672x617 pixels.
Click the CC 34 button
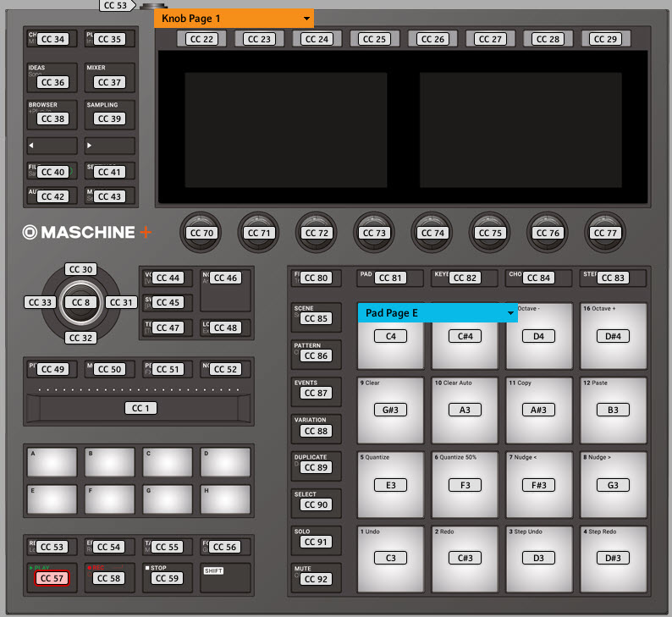click(x=52, y=39)
